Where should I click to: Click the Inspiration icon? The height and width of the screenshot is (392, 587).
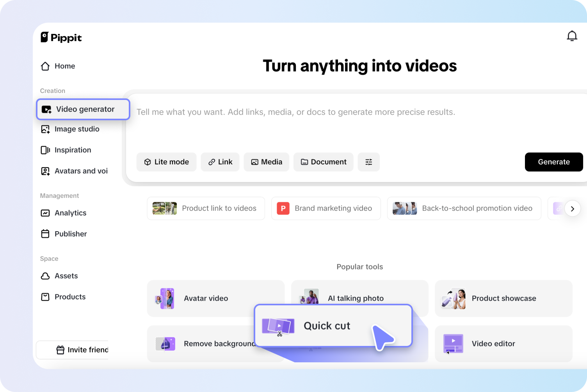(45, 150)
